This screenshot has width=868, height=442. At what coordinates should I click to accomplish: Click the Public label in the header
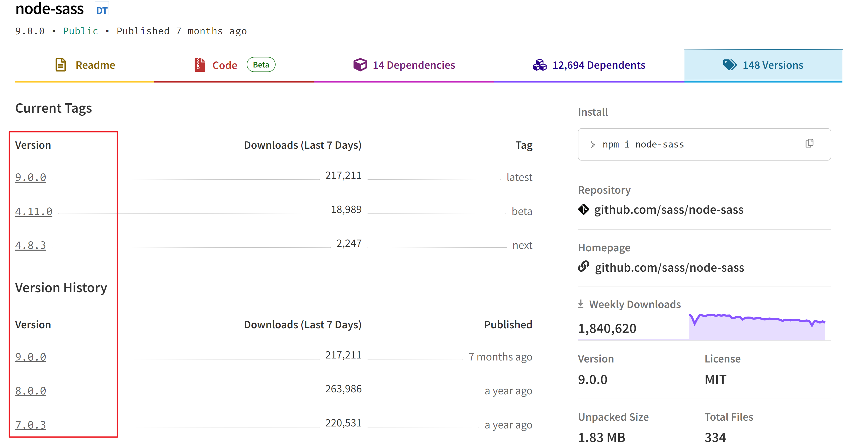(x=80, y=31)
